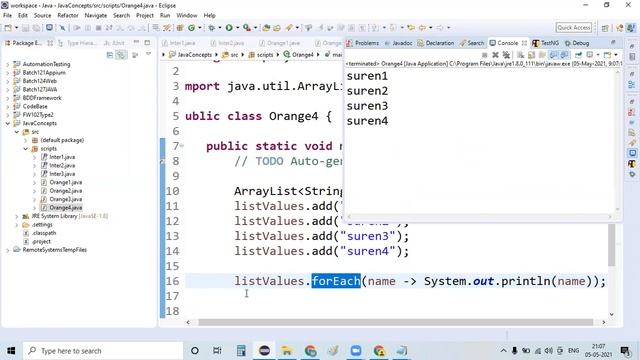
Task: Toggle Pin Console button
Action: click(x=578, y=55)
